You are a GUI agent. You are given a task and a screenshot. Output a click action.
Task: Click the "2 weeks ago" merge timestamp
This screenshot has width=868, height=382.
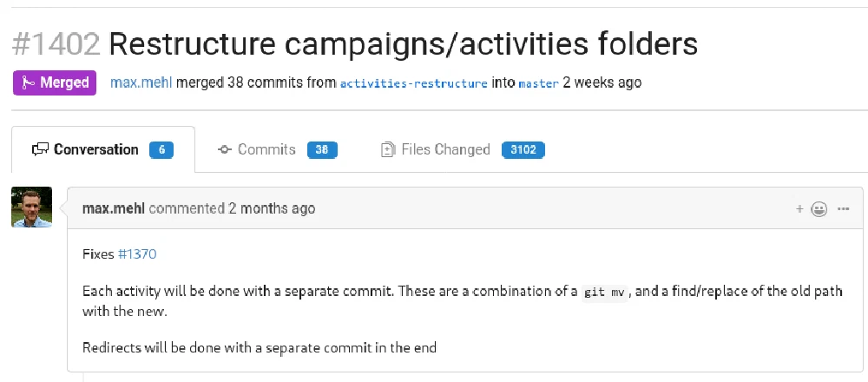(x=602, y=83)
